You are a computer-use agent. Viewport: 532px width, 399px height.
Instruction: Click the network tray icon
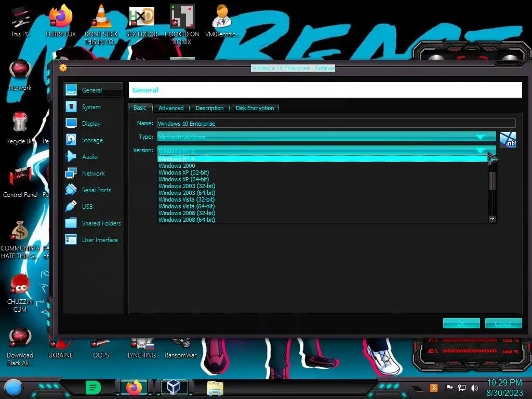click(462, 388)
